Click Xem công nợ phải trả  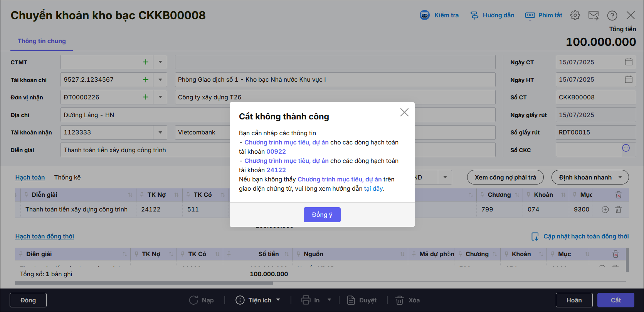[505, 177]
